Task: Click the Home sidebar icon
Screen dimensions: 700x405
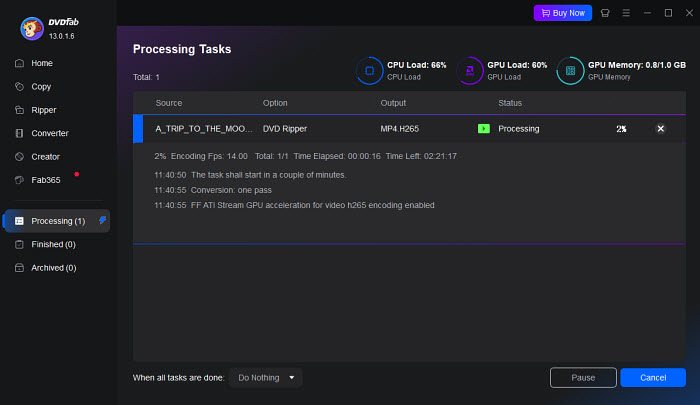Action: [x=19, y=63]
